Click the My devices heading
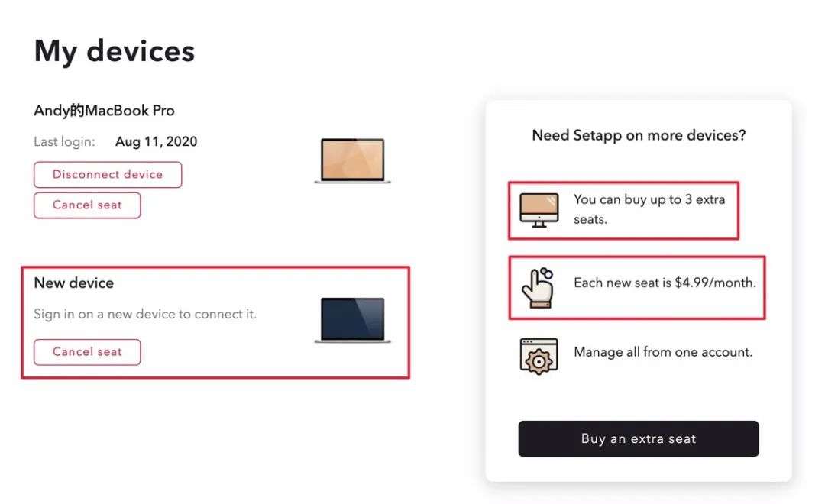The image size is (825, 504). coord(115,51)
